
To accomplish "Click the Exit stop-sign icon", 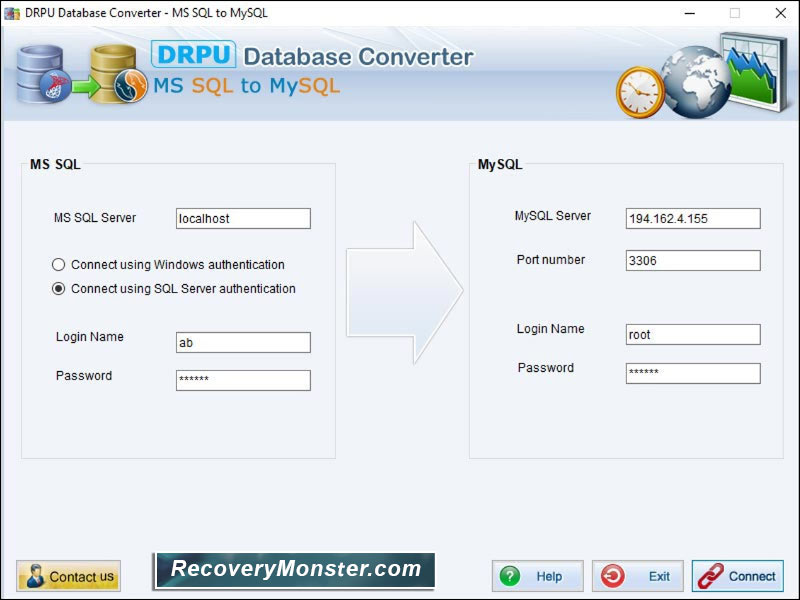I will point(614,575).
